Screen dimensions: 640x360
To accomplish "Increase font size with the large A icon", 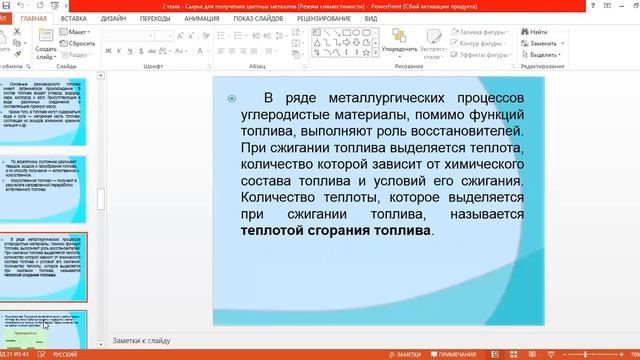I will [x=180, y=36].
